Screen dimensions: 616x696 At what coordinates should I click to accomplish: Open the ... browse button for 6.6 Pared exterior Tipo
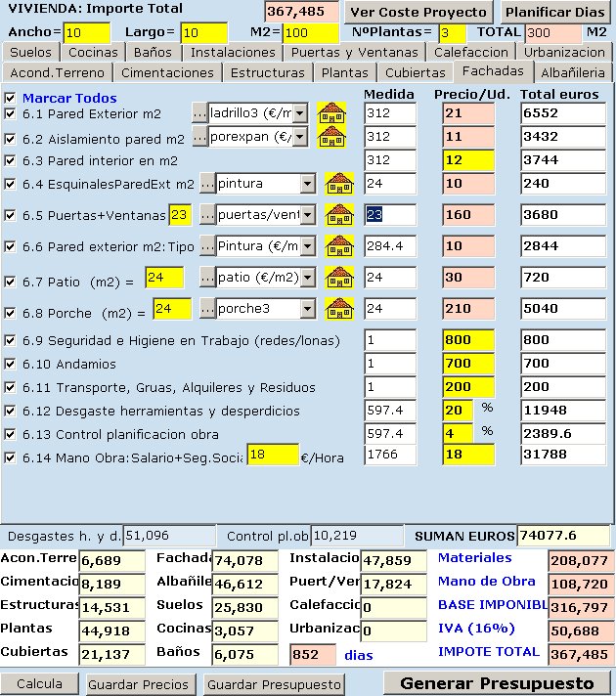[x=207, y=246]
